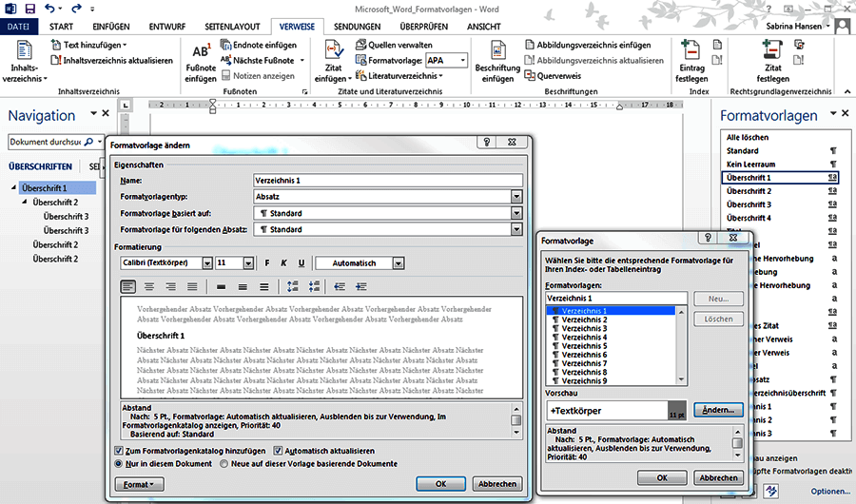Screen dimensions: 856x504
Task: Click help button of Formatvorlage ändern dialog
Action: point(487,142)
